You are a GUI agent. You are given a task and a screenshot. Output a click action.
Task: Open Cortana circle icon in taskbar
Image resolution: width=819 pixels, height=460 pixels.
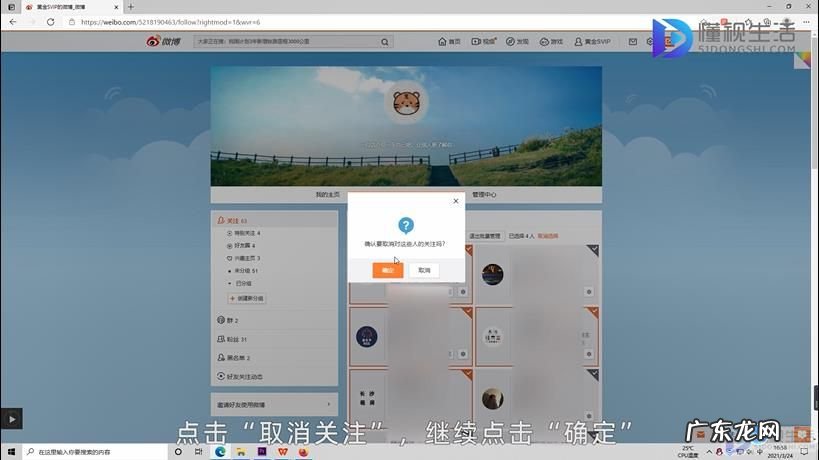tap(179, 452)
